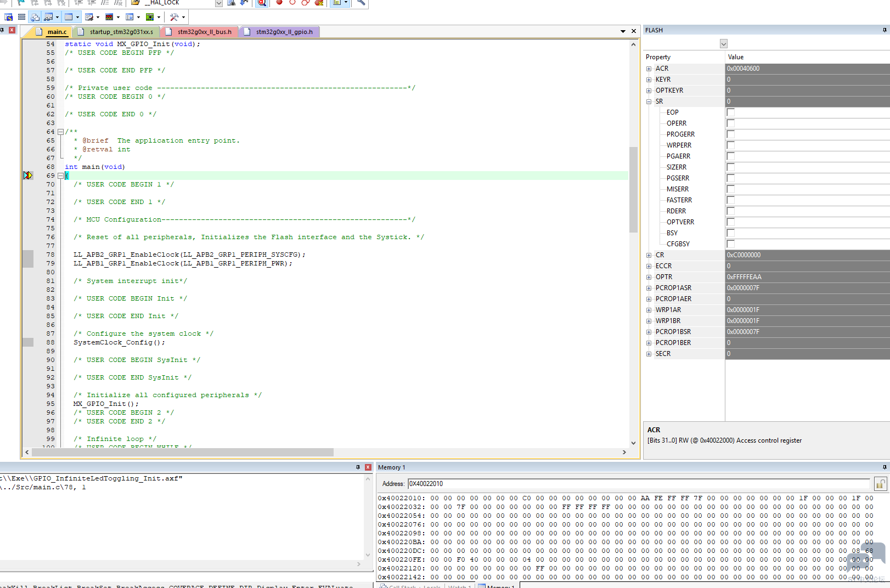890x588 pixels.
Task: Toggle the WRPERR checkbox
Action: coord(730,145)
